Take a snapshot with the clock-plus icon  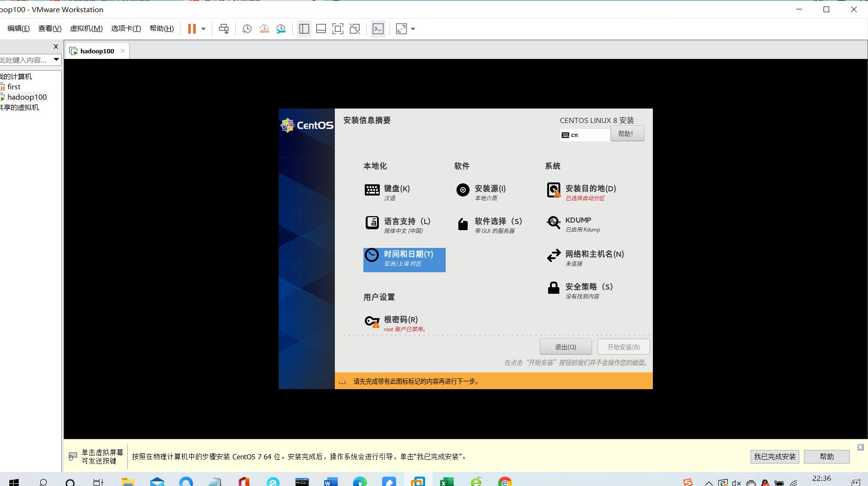tap(247, 29)
